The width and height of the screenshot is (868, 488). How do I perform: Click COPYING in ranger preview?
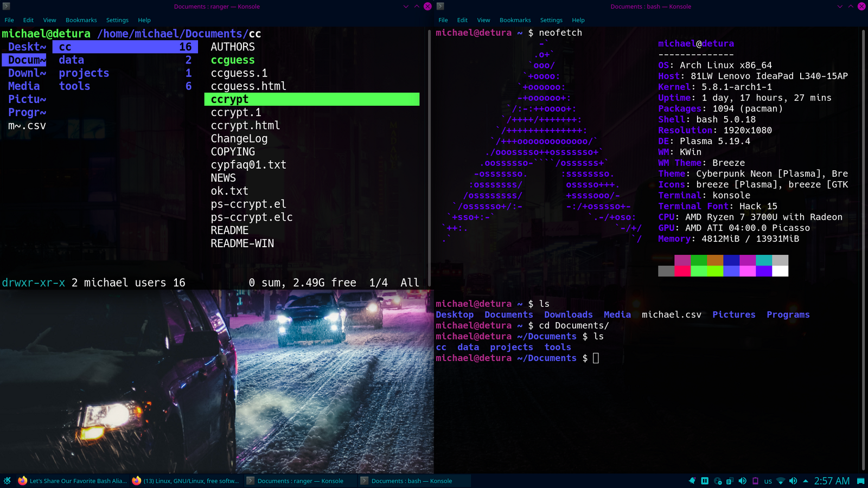click(x=233, y=151)
